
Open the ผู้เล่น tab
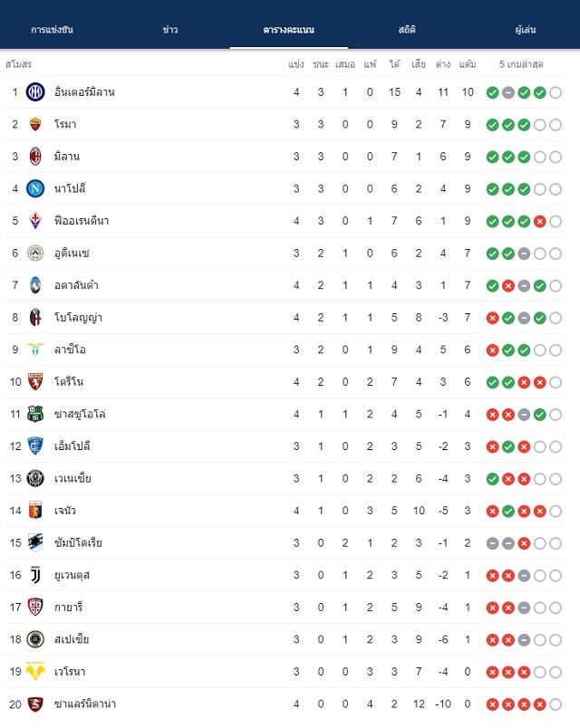pyautogui.click(x=526, y=30)
